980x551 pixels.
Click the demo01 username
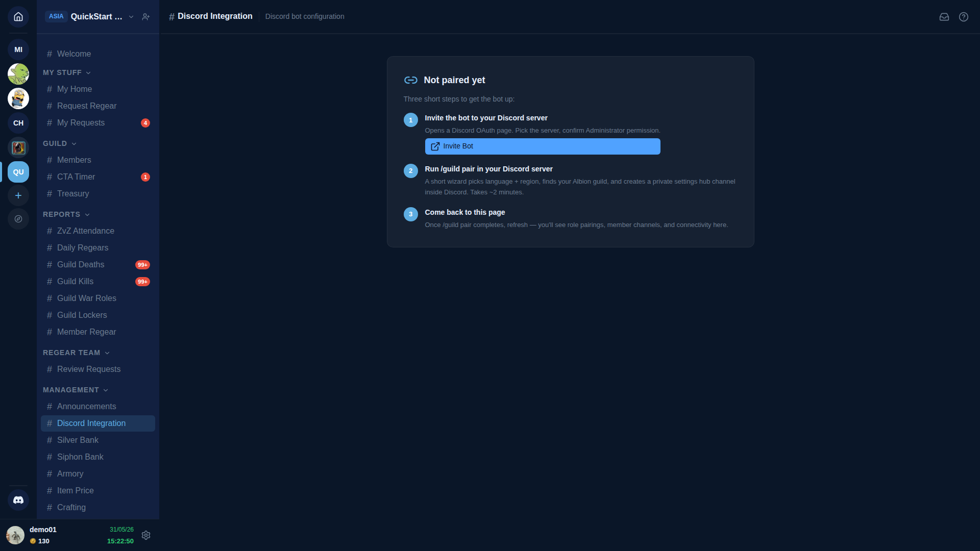click(43, 530)
